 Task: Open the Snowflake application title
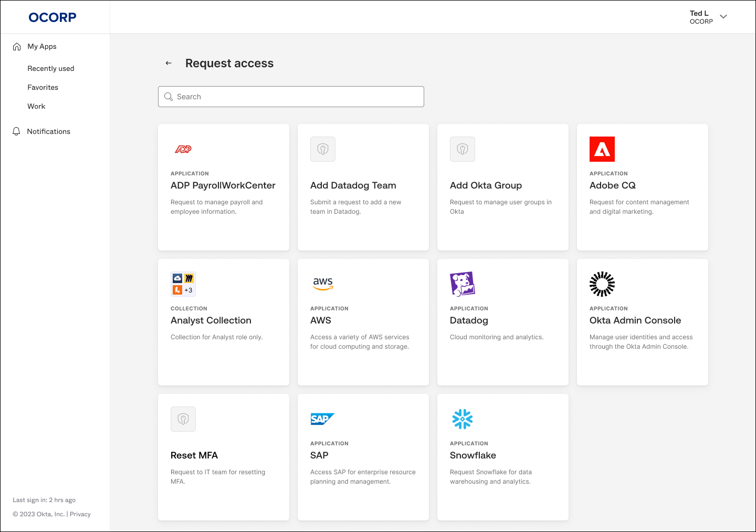[x=473, y=455]
